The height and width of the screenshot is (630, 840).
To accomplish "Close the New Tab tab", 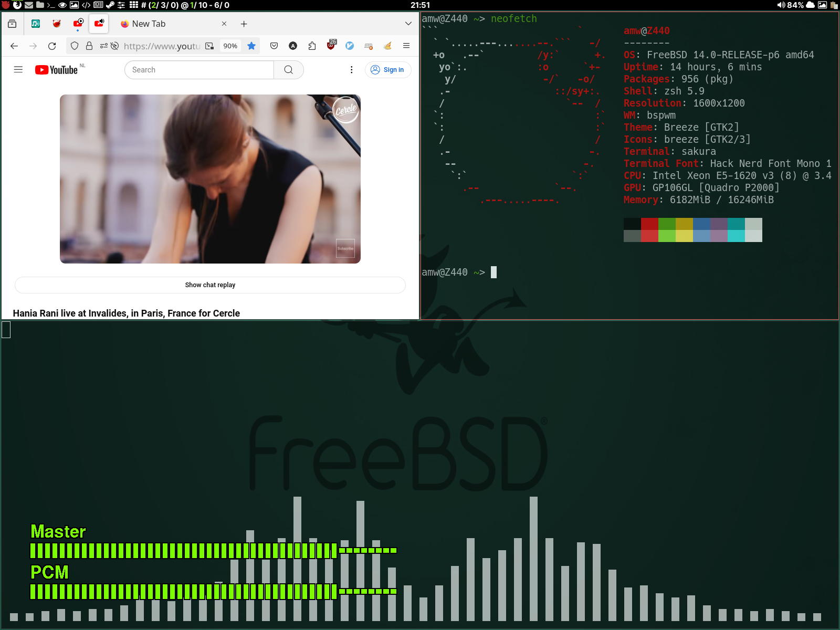I will click(224, 24).
